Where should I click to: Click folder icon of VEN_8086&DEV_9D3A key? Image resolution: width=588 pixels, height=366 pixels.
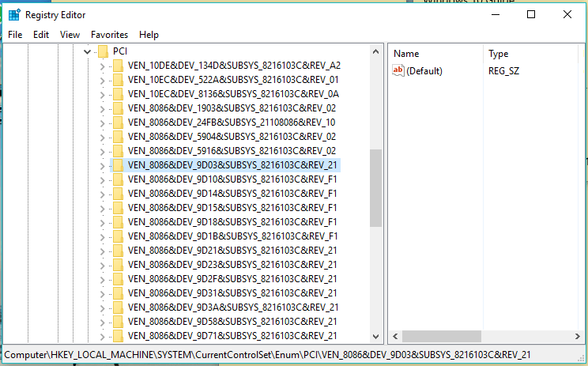click(117, 308)
